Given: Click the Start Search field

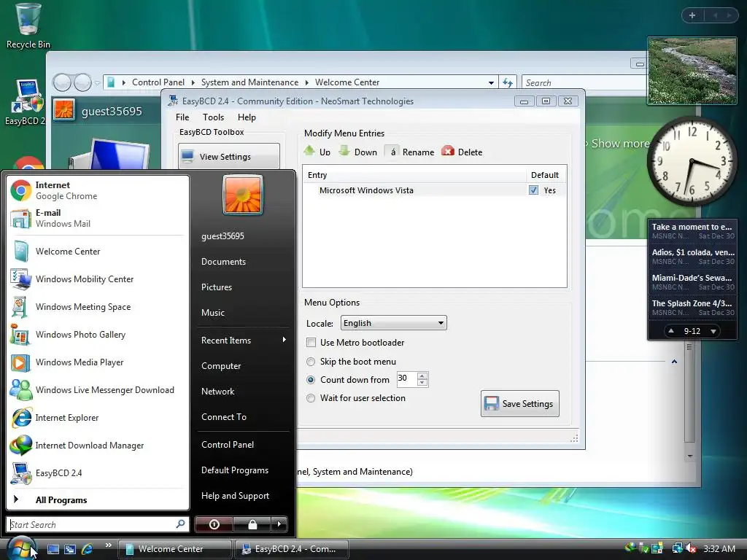Looking at the screenshot, I should (97, 524).
